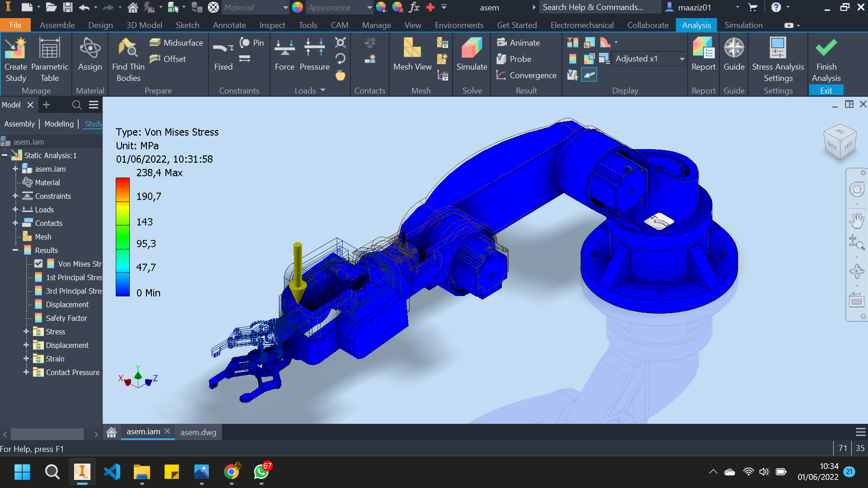Click Finish Analysis checkmark
The image size is (868, 488).
pyautogui.click(x=826, y=60)
